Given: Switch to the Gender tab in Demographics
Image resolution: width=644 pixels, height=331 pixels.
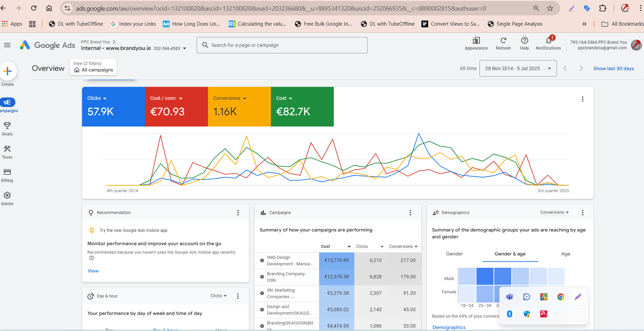Looking at the screenshot, I should [x=454, y=254].
